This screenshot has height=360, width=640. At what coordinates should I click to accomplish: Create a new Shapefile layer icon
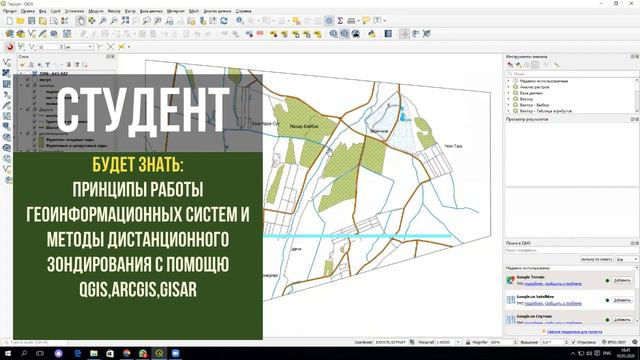point(31,34)
